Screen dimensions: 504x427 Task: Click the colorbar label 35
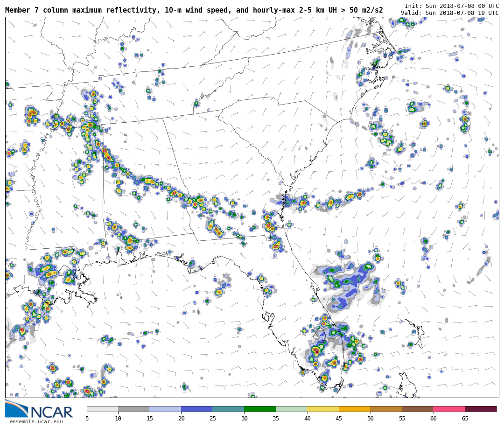pos(276,418)
